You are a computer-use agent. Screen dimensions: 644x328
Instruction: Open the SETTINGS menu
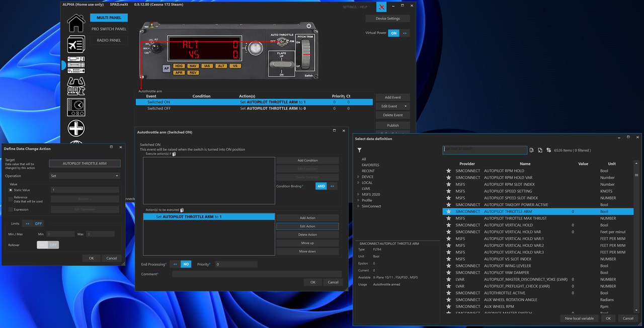[x=350, y=8]
